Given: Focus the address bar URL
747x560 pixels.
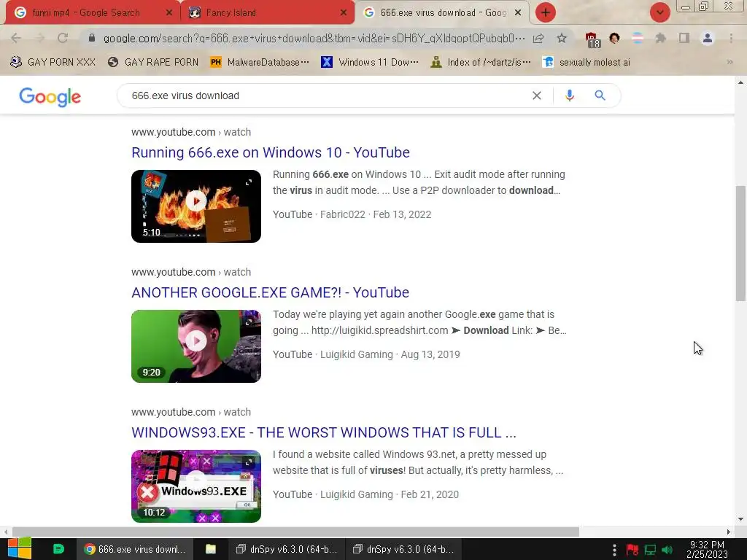Looking at the screenshot, I should click(x=314, y=38).
